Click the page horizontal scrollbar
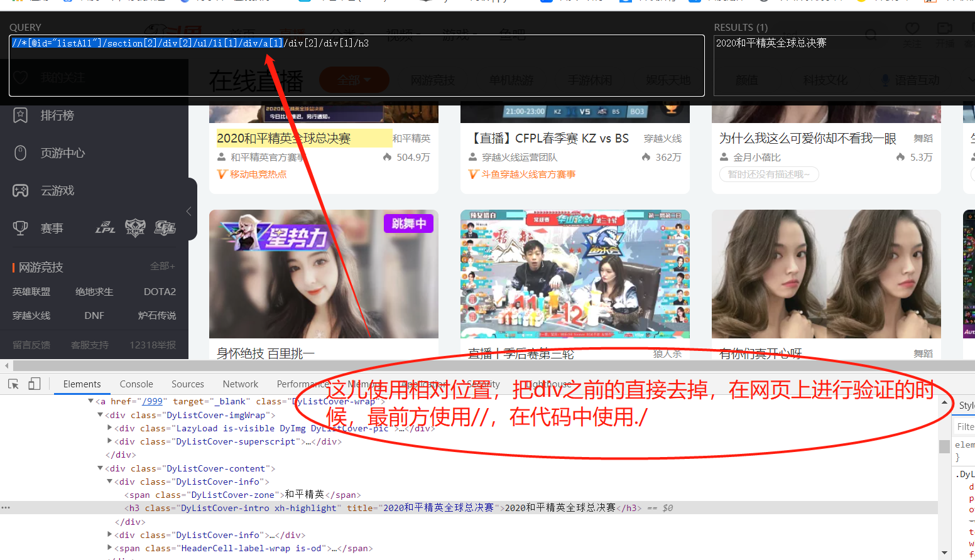Viewport: 975px width, 560px height. pos(494,365)
